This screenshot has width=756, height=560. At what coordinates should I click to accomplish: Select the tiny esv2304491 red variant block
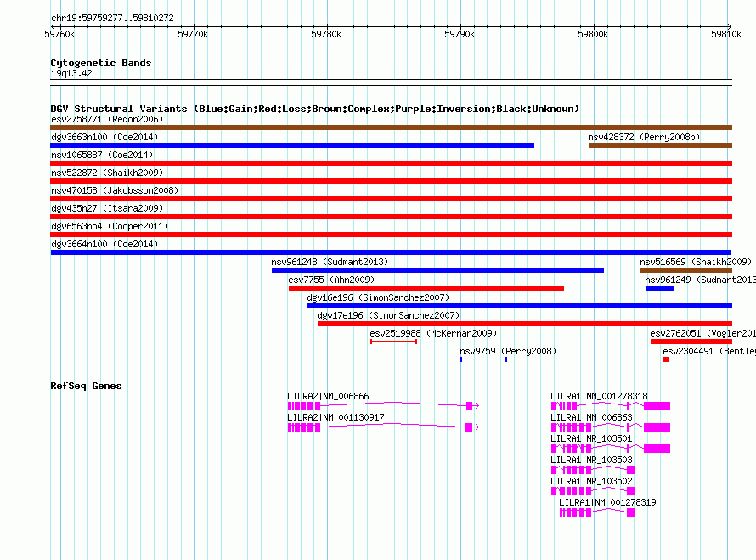[666, 359]
